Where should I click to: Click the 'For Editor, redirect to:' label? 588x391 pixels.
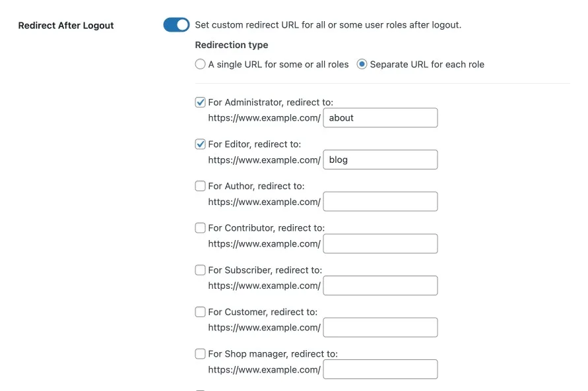(254, 144)
